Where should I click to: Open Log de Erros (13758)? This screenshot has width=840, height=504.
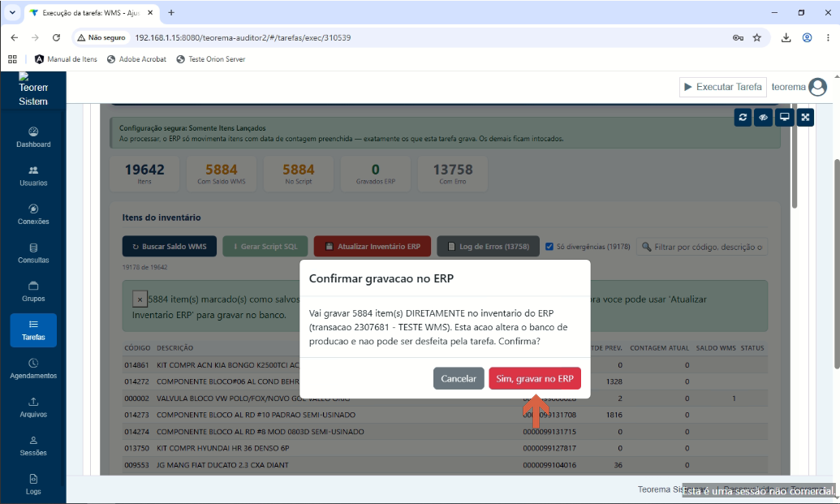tap(488, 247)
